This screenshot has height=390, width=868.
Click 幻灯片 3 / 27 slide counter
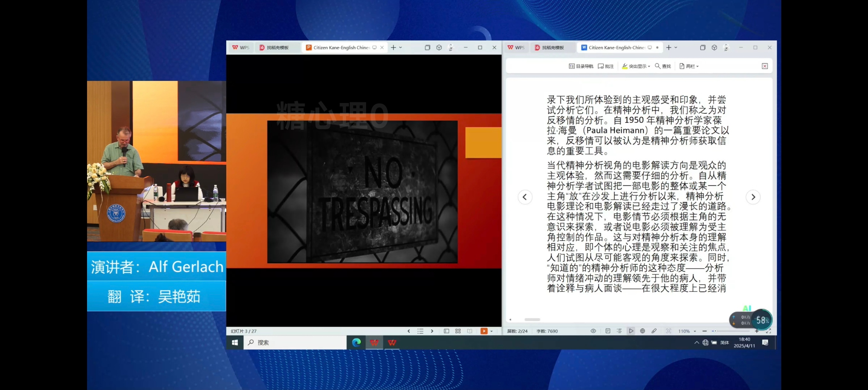[243, 331]
